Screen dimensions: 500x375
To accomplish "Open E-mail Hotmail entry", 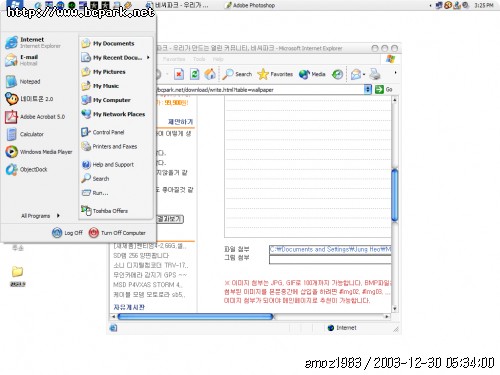I will [x=22, y=60].
